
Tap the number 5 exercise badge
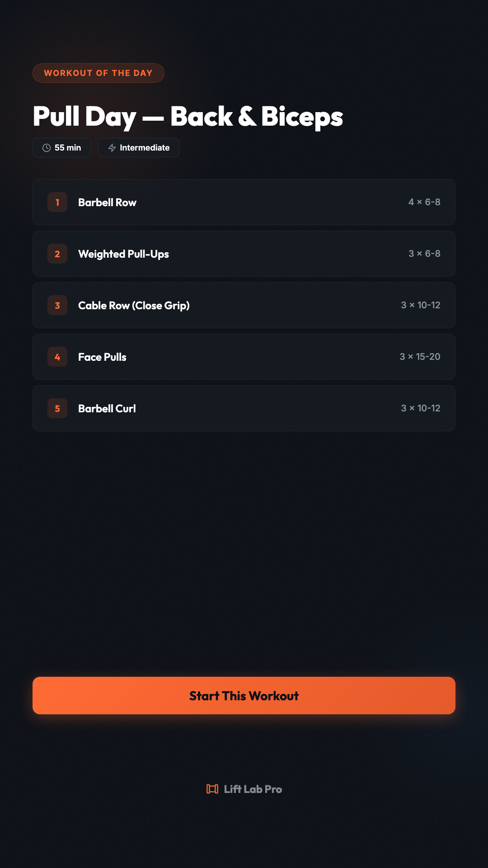pyautogui.click(x=57, y=408)
